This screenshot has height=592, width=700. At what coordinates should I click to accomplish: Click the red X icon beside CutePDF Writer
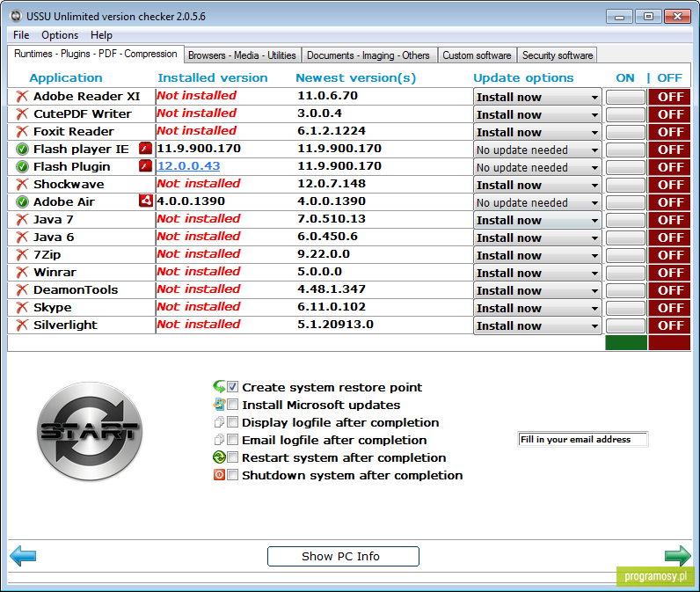22,113
